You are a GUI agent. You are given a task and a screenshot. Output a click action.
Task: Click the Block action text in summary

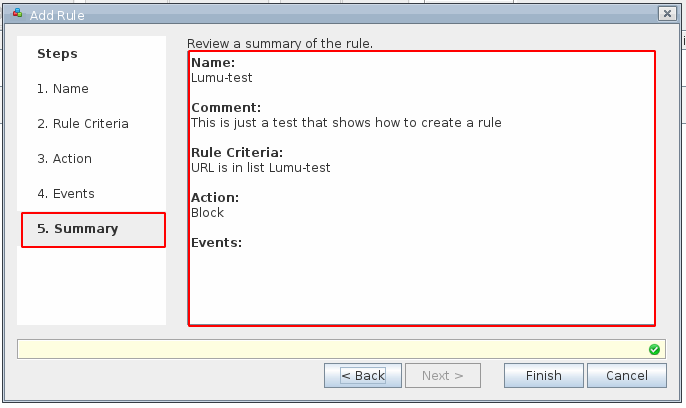pos(207,213)
